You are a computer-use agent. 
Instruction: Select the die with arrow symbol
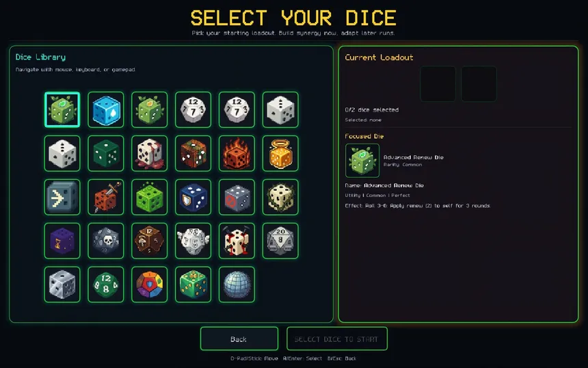click(62, 197)
